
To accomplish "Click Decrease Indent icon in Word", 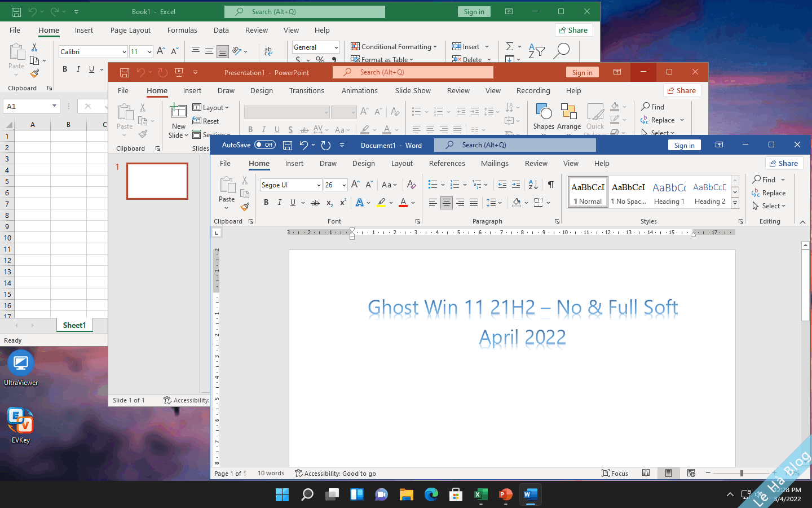I will click(502, 185).
